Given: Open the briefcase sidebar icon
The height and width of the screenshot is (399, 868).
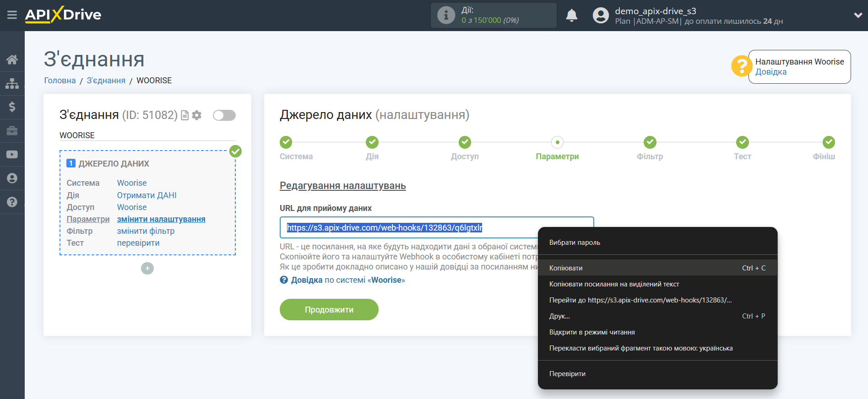Looking at the screenshot, I should tap(12, 131).
